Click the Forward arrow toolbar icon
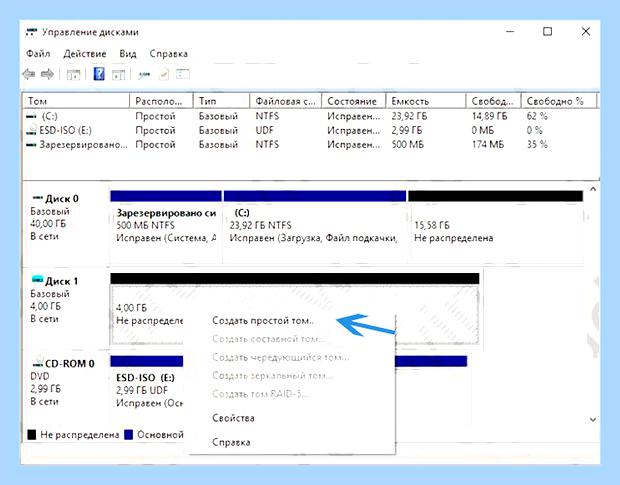The width and height of the screenshot is (620, 485). click(47, 74)
